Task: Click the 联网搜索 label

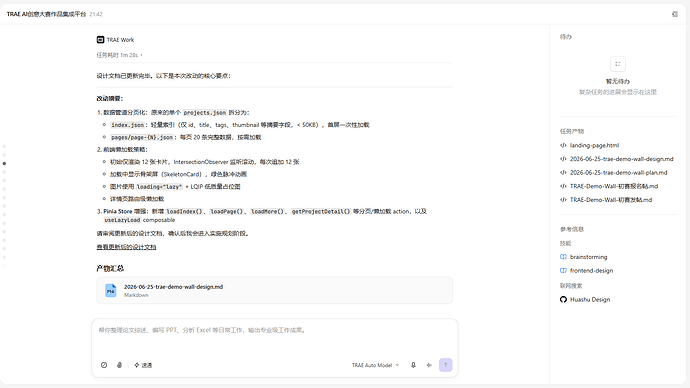Action: [571, 286]
